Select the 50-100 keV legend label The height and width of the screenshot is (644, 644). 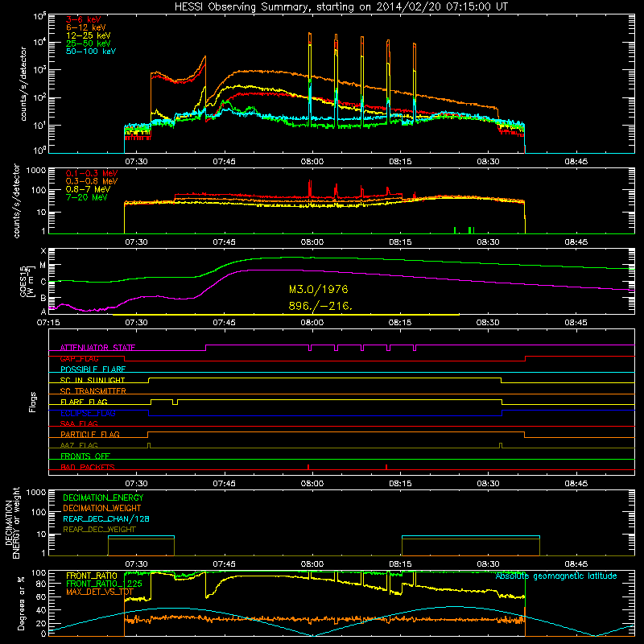point(90,52)
